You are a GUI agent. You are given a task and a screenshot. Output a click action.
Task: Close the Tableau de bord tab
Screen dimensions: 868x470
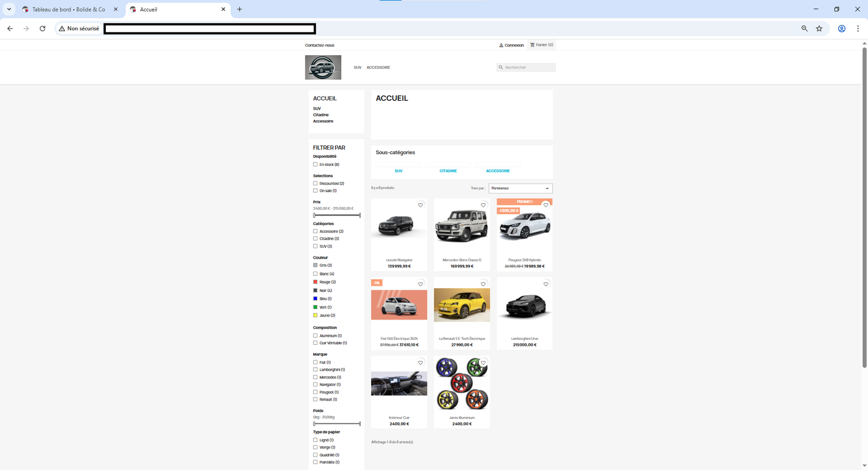point(116,9)
